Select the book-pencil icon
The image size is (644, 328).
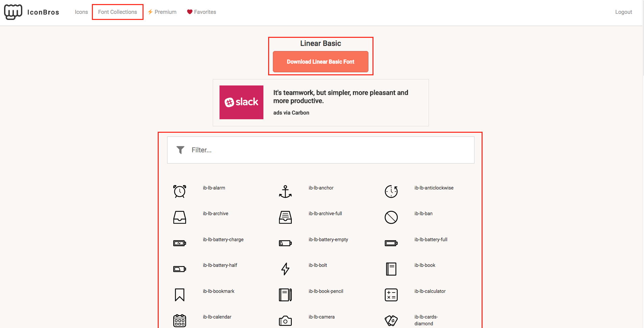[x=285, y=295]
